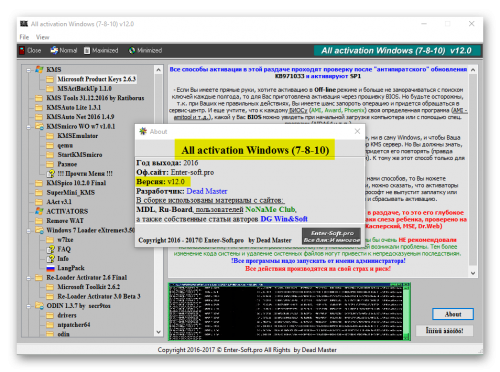
Task: Click the KMSmicro WO w7 folder icon
Action: 39,126
